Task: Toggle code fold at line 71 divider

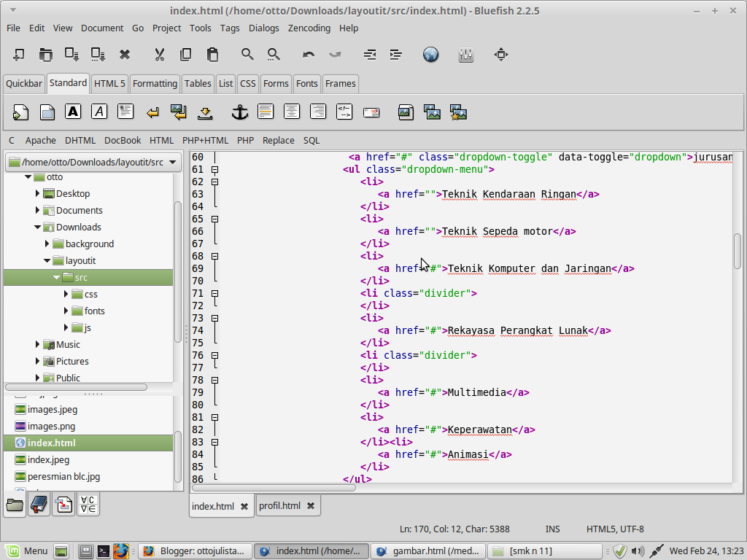Action: coord(214,293)
